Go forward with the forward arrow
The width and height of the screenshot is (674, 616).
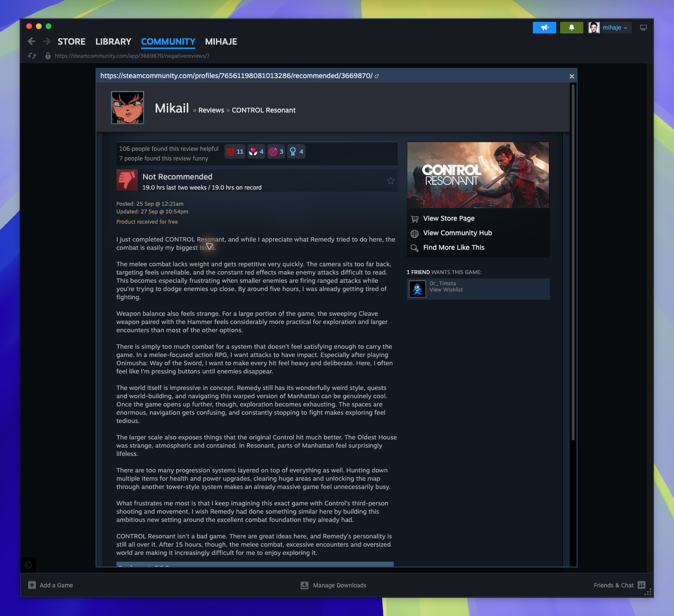pos(47,41)
